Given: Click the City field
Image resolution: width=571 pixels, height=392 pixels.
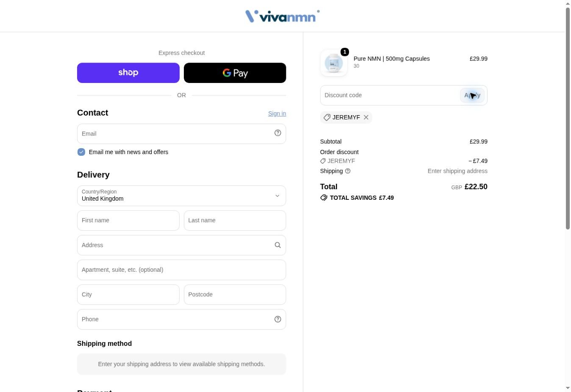Looking at the screenshot, I should coord(128,295).
